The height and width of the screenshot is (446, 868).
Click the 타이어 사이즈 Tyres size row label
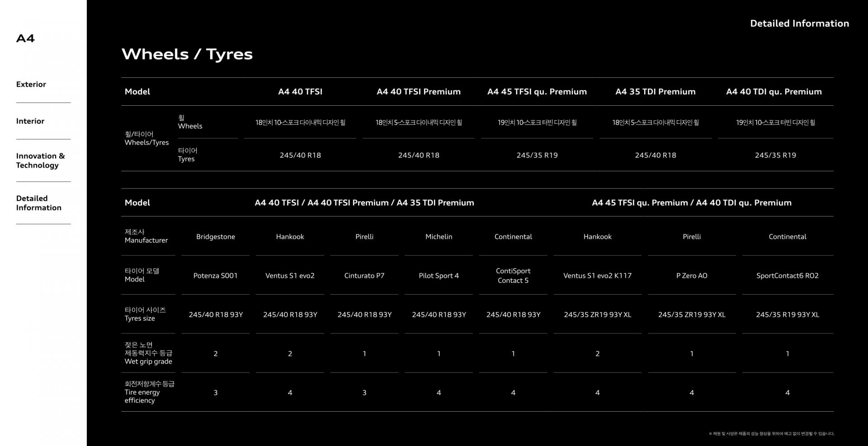click(145, 314)
